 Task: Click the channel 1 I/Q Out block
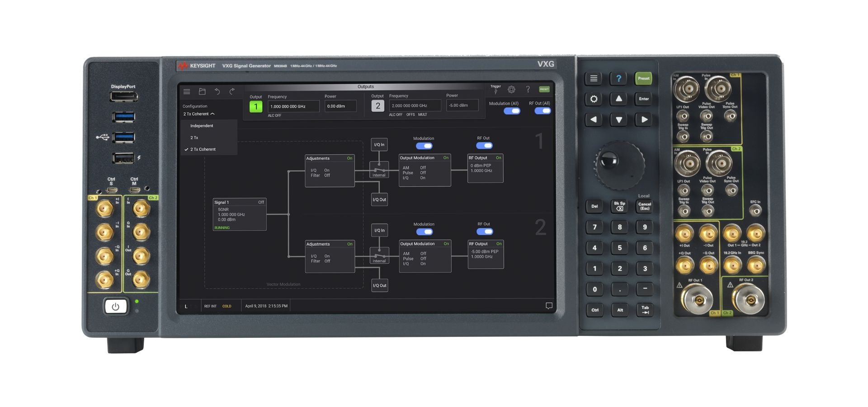click(x=379, y=199)
